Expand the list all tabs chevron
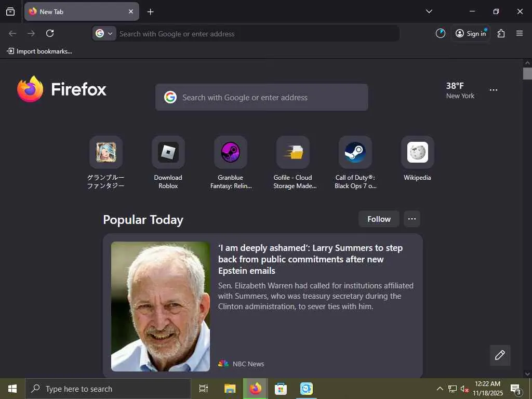The width and height of the screenshot is (532, 399). 429,11
